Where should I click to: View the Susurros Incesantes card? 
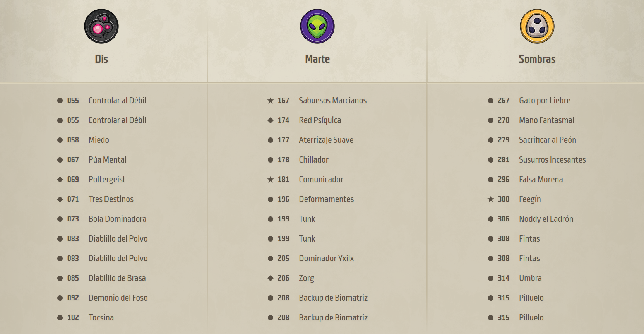point(552,159)
